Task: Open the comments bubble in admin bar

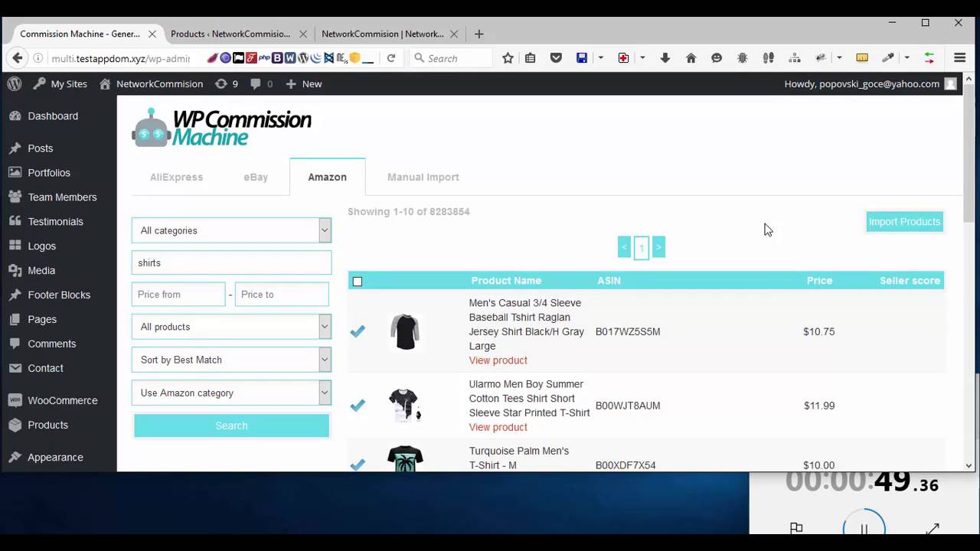Action: click(261, 83)
